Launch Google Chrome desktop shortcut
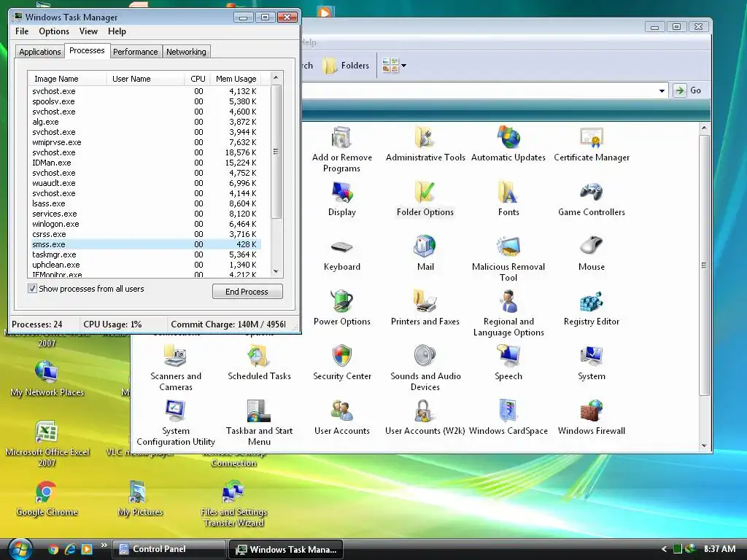The height and width of the screenshot is (560, 747). tap(47, 498)
